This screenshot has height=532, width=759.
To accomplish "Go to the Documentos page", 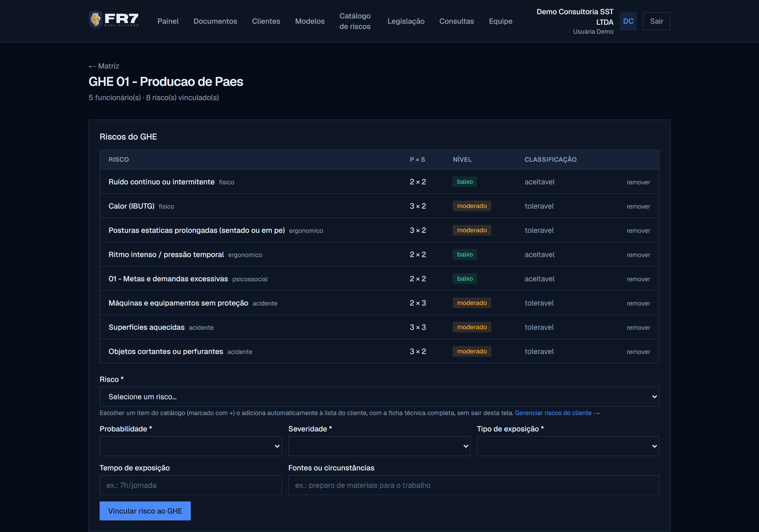I will 215,21.
